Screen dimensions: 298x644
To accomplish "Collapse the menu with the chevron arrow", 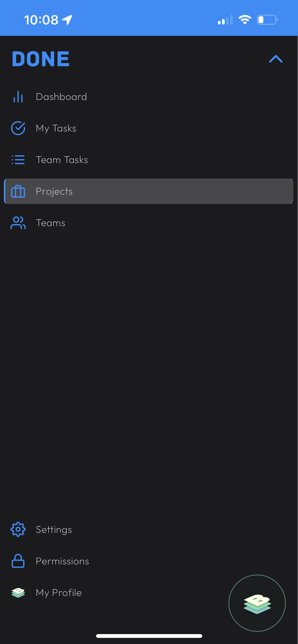I will coord(276,59).
